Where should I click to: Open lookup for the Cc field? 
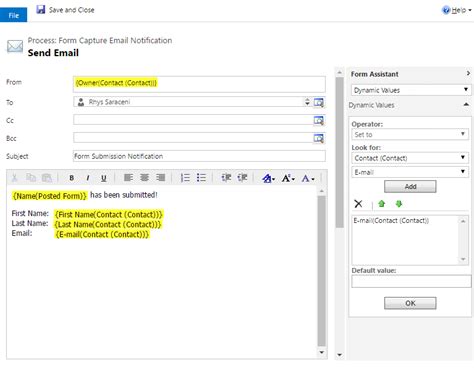(319, 120)
